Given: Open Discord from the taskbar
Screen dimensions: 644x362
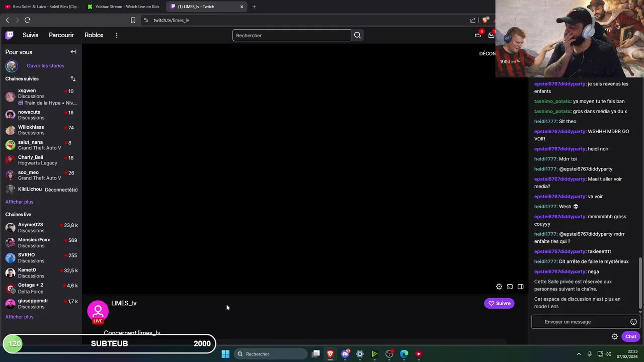Looking at the screenshot, I should [x=345, y=354].
